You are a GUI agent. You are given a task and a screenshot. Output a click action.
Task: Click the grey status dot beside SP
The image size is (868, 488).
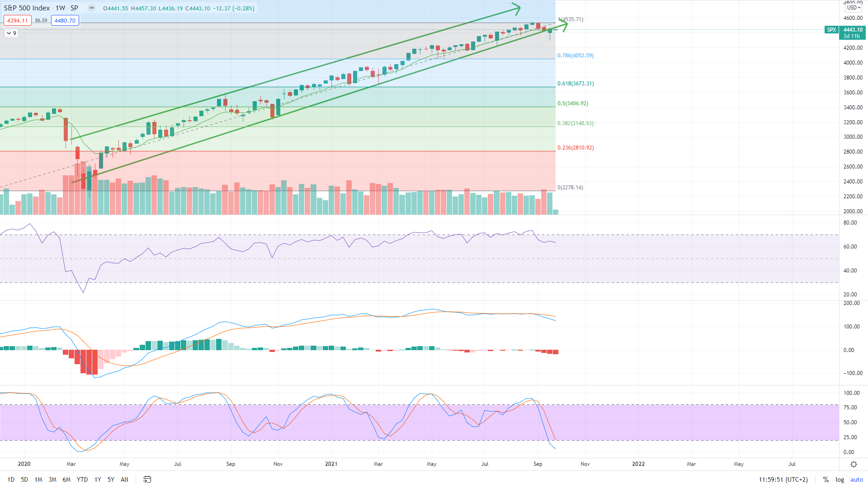(x=92, y=8)
